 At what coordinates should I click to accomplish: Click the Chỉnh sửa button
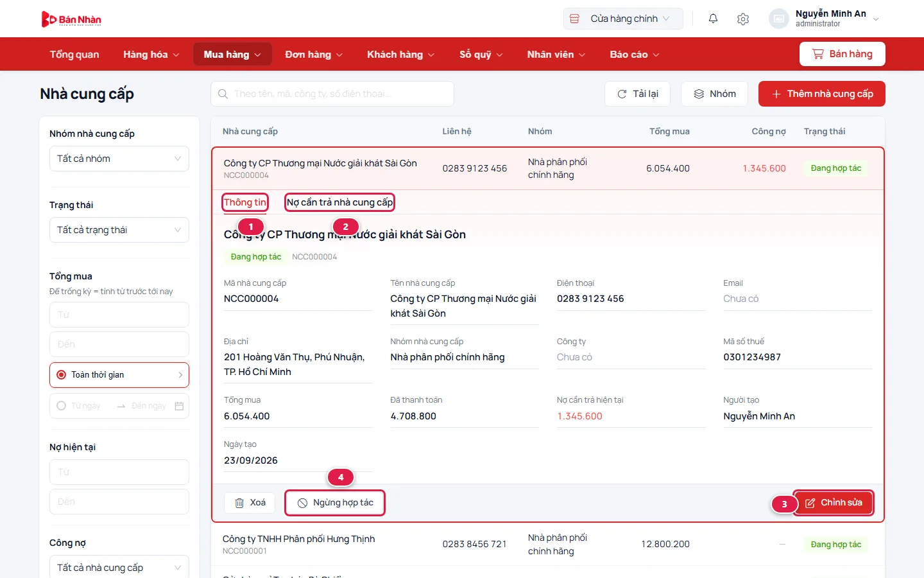pos(834,503)
